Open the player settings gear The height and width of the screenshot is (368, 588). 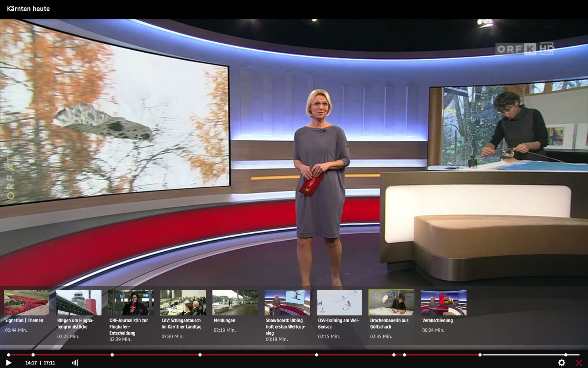(x=561, y=362)
